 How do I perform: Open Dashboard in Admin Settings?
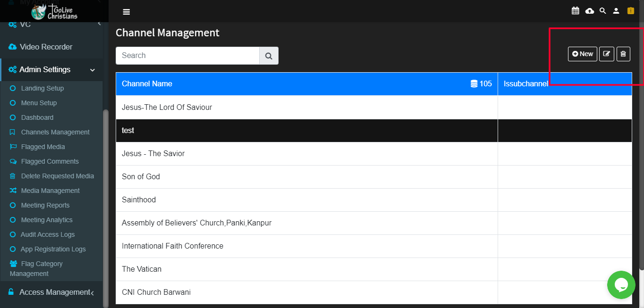click(x=37, y=117)
